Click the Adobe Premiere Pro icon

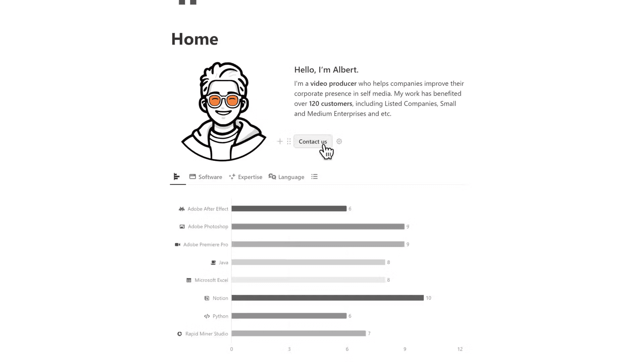tap(178, 244)
